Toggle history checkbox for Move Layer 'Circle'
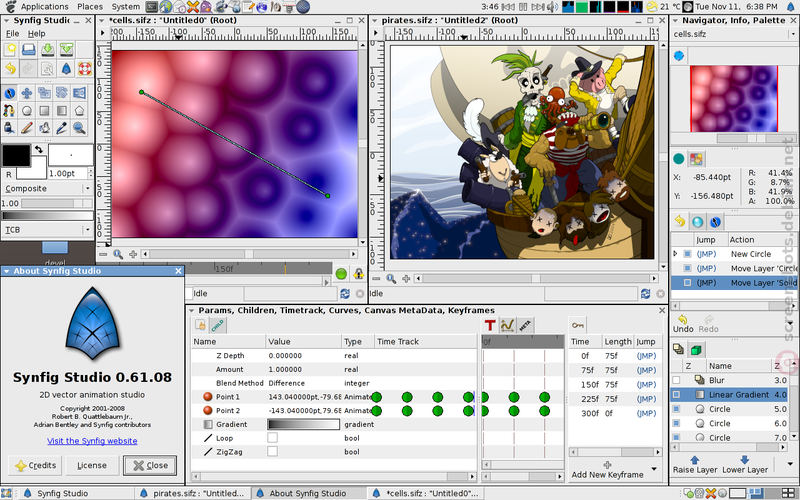800x500 pixels. click(687, 268)
